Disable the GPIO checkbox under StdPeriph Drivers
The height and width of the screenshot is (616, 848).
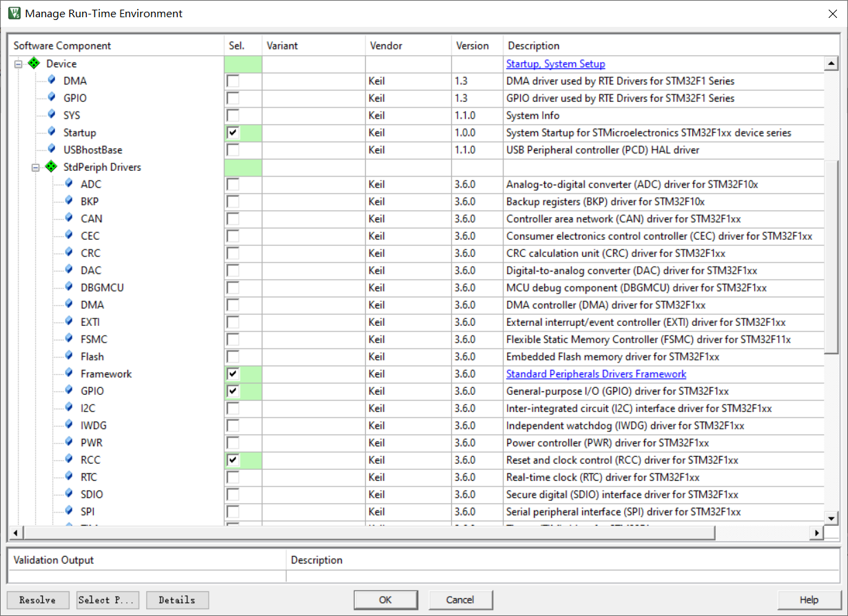233,391
